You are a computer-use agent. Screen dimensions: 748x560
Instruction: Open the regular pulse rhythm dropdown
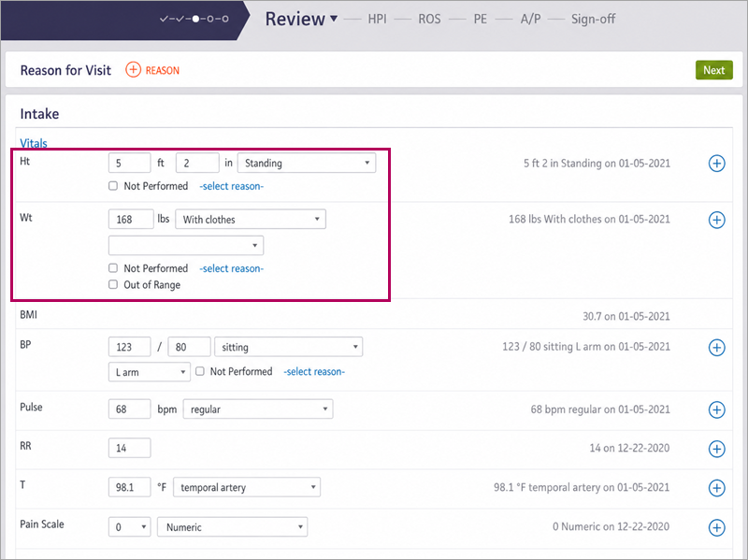click(x=258, y=409)
